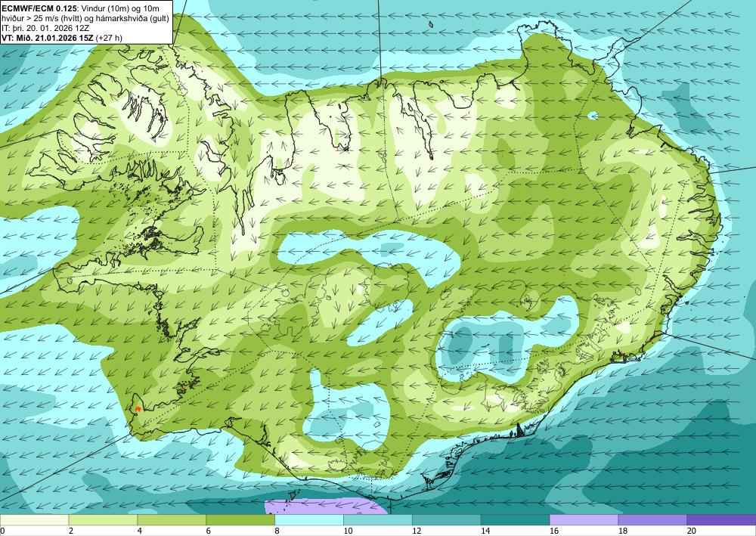Click the legend label "16"
Viewport: 756px width, 536px height.
554,531
